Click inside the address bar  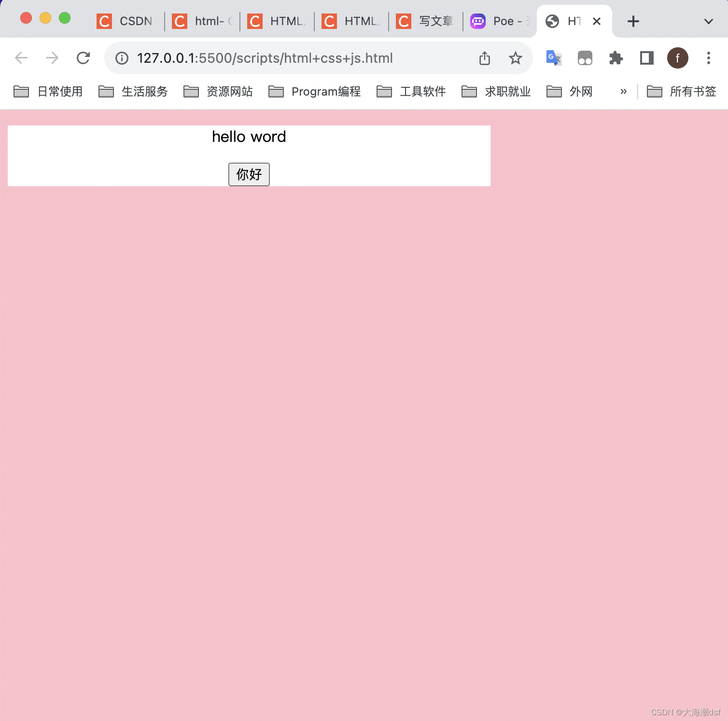click(290, 58)
